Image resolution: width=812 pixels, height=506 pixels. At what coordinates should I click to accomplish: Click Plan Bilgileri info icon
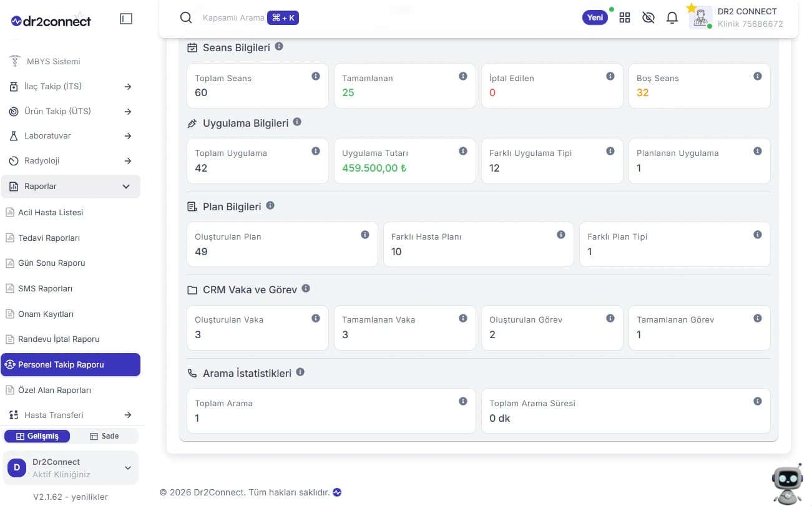[270, 205]
